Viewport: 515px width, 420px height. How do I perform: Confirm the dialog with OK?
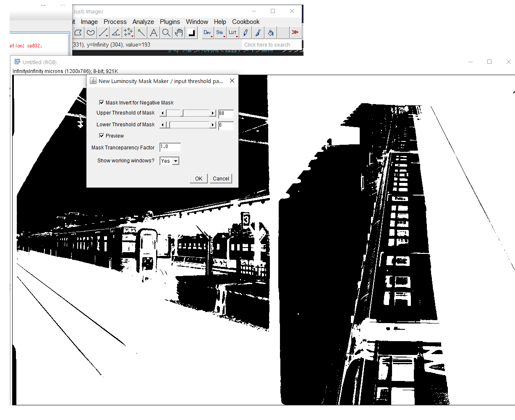(199, 178)
